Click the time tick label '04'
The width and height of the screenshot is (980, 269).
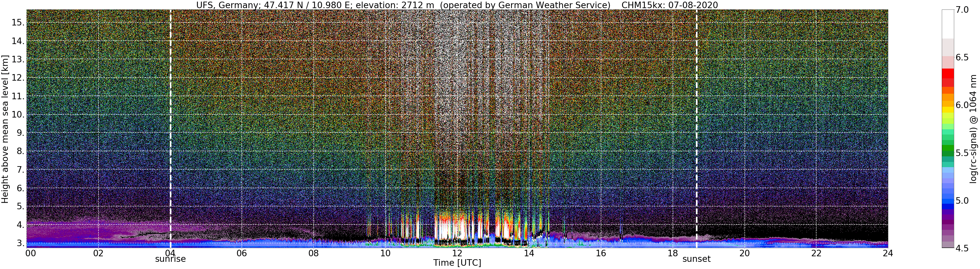coord(170,253)
